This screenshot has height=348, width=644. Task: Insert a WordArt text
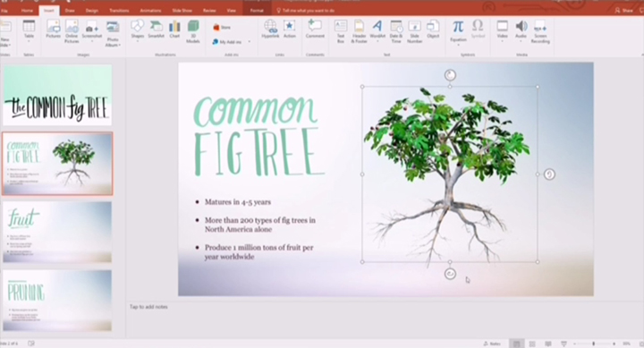[377, 31]
